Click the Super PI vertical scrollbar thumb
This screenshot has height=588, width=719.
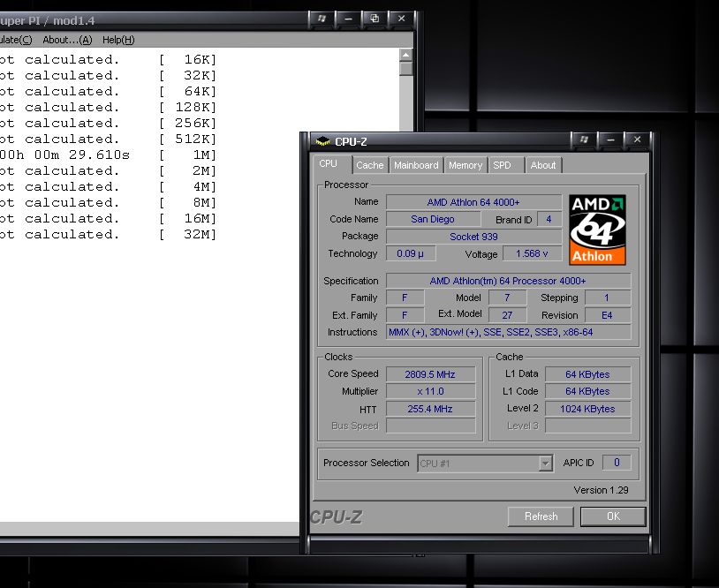(405, 68)
